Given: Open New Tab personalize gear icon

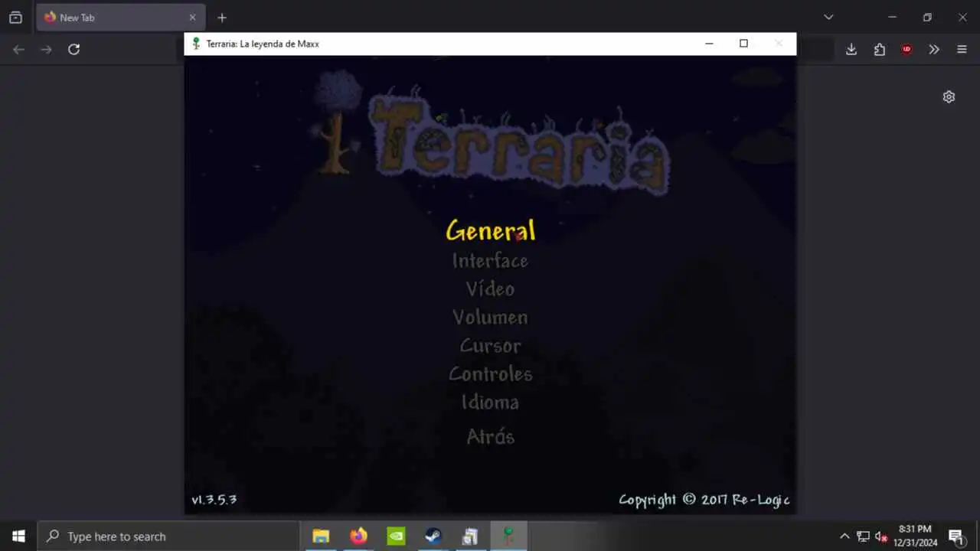Looking at the screenshot, I should [949, 96].
